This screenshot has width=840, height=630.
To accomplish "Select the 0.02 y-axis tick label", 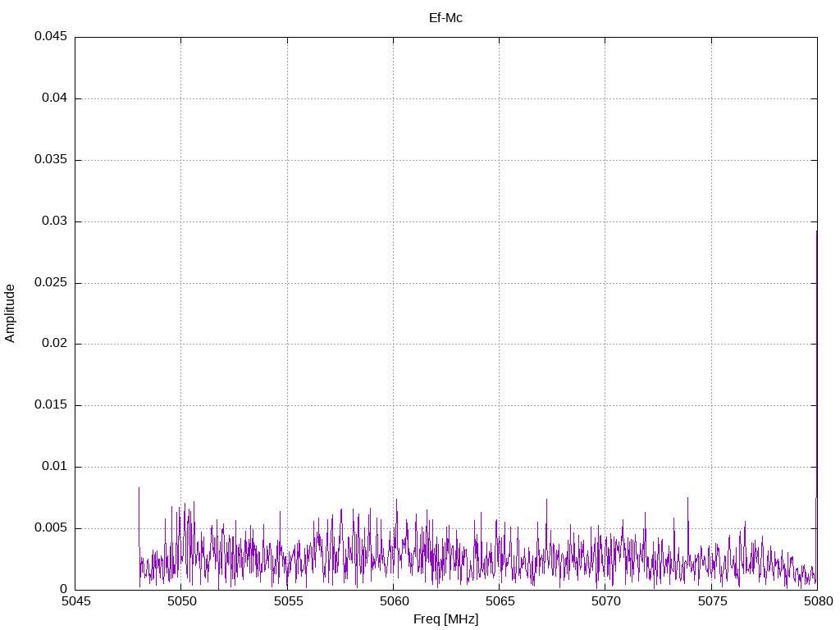I will (x=53, y=344).
